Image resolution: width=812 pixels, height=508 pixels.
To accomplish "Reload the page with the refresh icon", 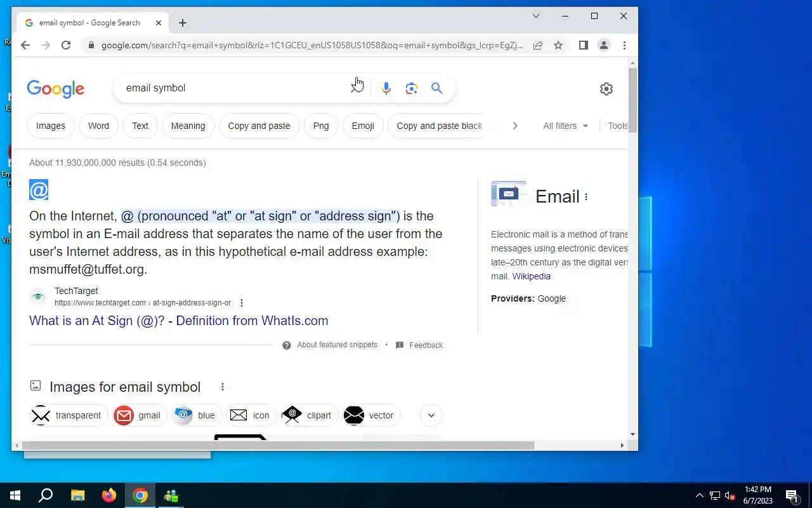I will pyautogui.click(x=66, y=45).
